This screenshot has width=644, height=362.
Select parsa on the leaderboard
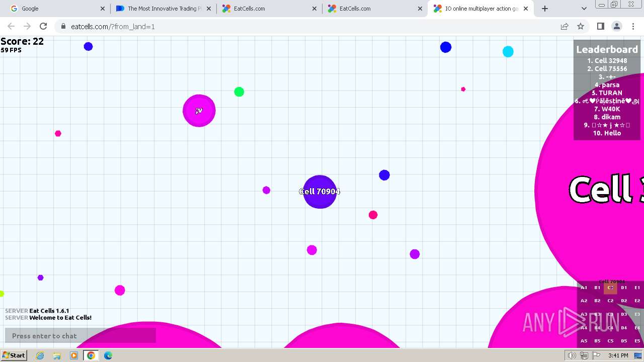click(x=607, y=85)
